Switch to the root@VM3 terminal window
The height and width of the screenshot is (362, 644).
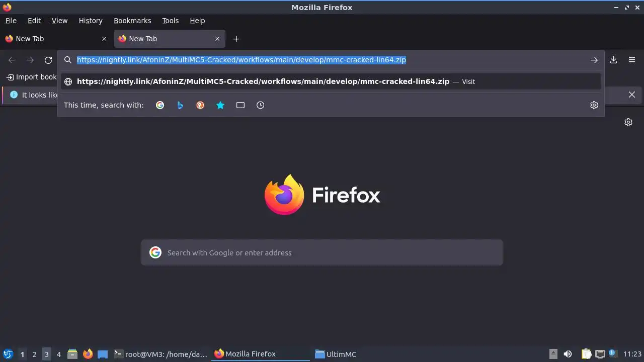[x=161, y=354]
